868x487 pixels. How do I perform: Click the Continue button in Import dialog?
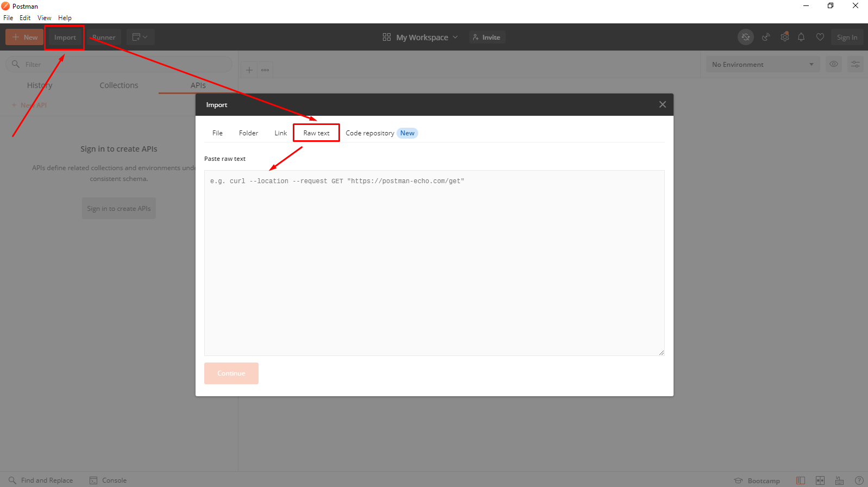click(231, 373)
